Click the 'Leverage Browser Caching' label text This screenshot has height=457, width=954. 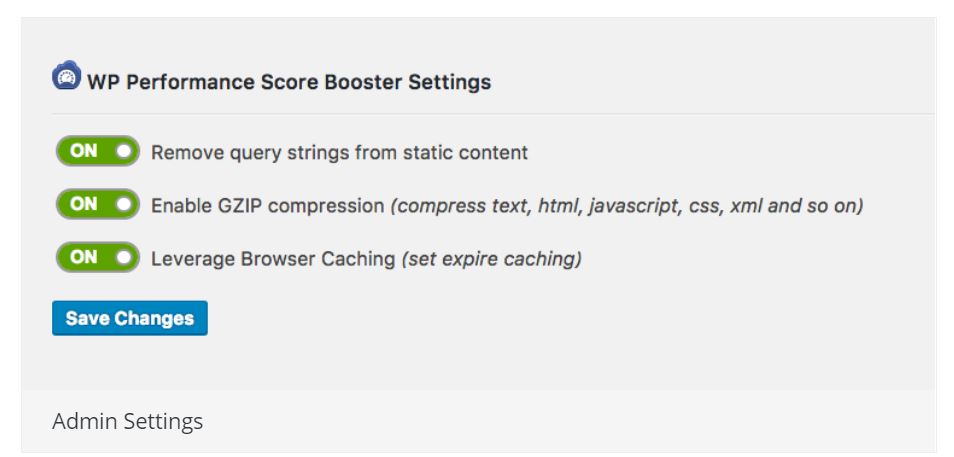click(273, 259)
